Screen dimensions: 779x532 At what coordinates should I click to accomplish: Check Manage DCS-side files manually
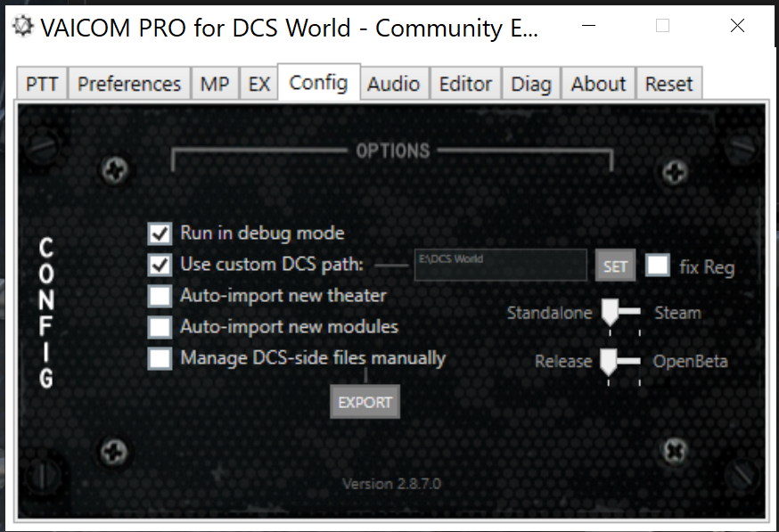click(x=160, y=358)
